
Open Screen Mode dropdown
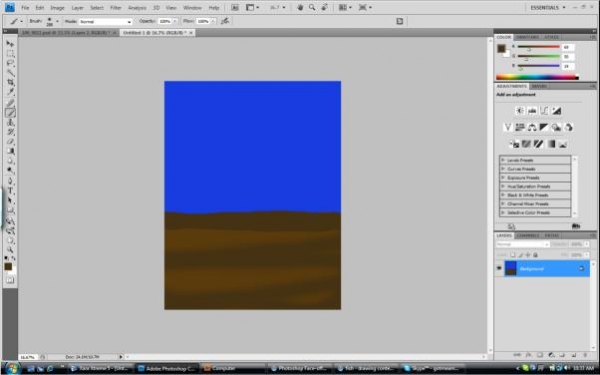[365, 7]
